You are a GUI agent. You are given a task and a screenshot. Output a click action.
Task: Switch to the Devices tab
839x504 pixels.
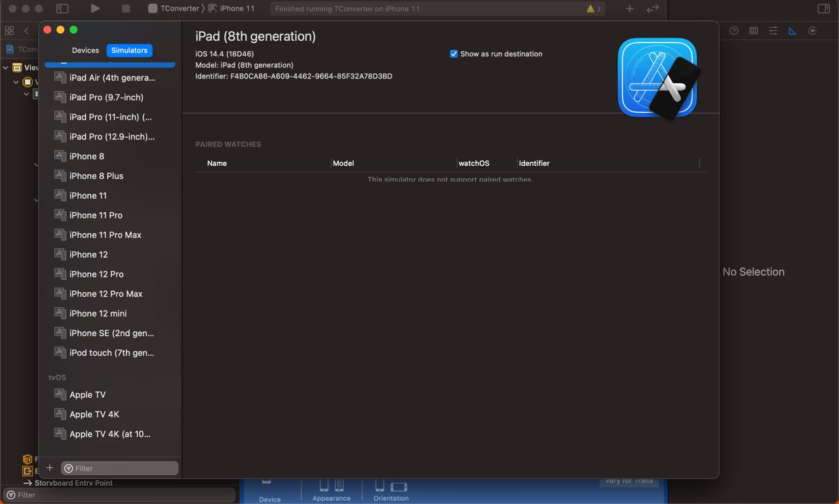85,50
